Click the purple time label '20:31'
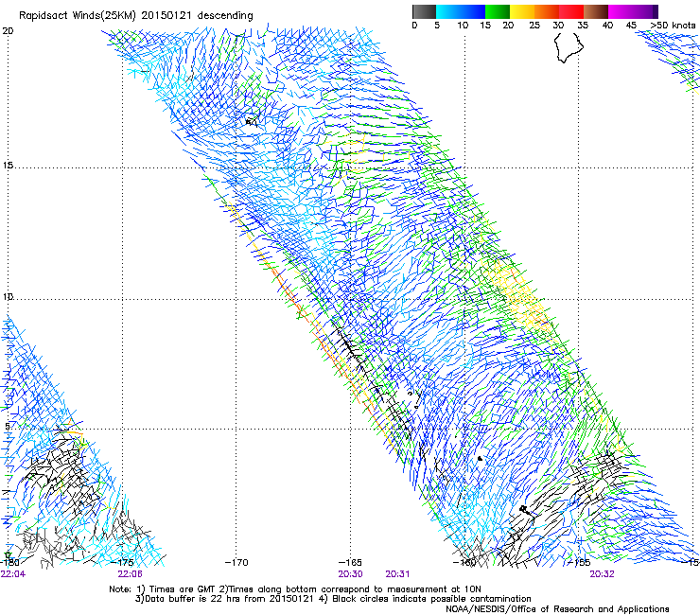Viewport: 700px width, 615px height. click(x=397, y=574)
